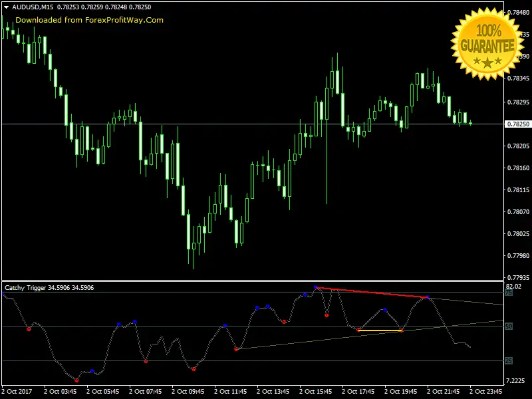Open the chart dropdown arrow beside AUDUSD,M15

[6, 7]
